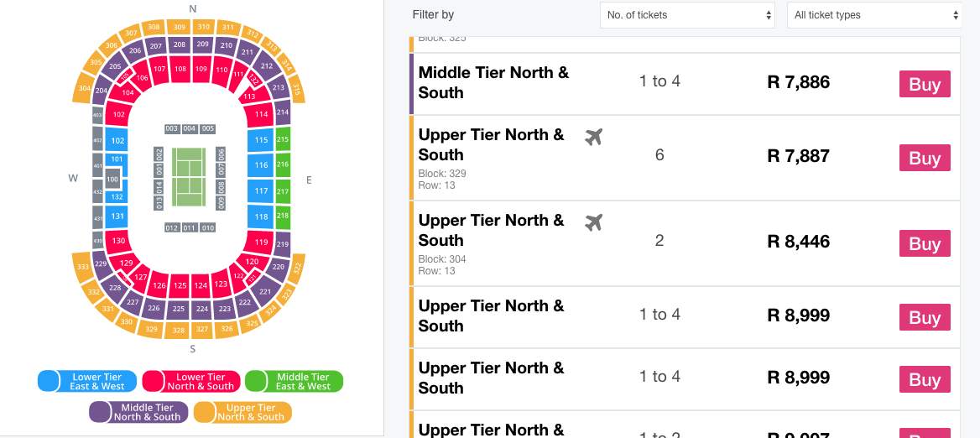Screen dimensions: 980x438
Task: Select seating block 108 on stadium map
Action: point(180,70)
